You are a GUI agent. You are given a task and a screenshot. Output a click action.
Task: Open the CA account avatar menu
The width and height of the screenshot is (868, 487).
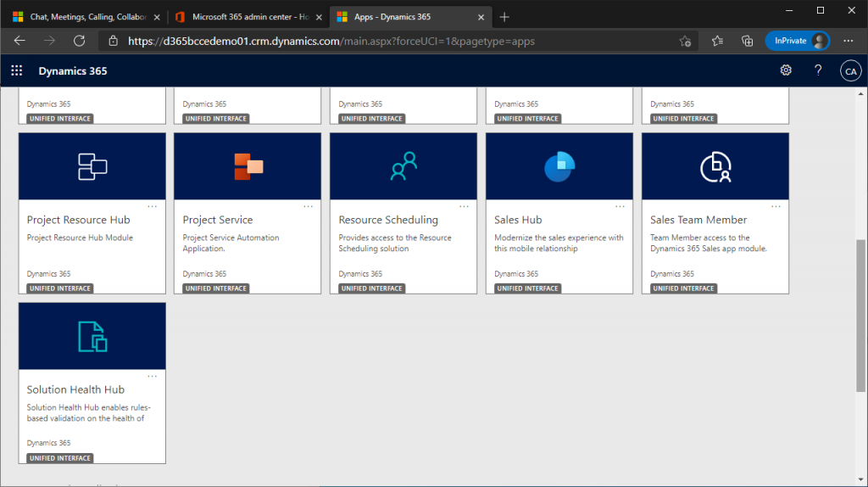click(850, 71)
